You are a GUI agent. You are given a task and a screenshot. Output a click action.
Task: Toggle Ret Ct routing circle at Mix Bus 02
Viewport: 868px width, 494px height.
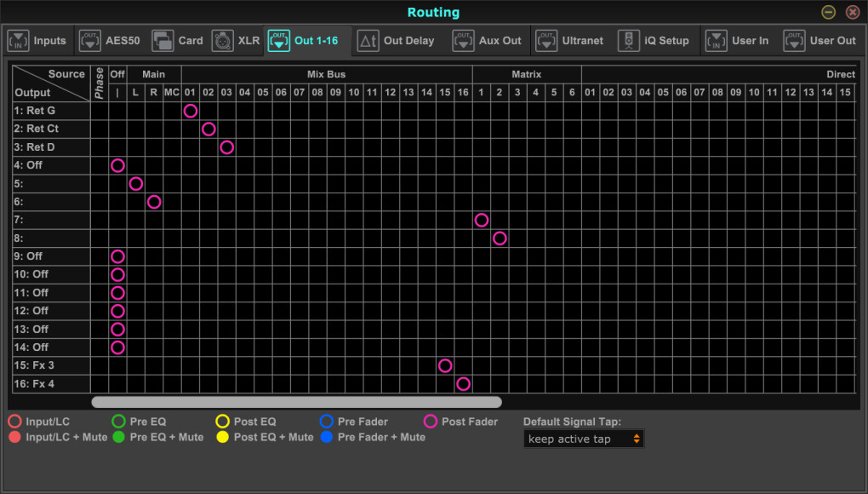(x=208, y=129)
